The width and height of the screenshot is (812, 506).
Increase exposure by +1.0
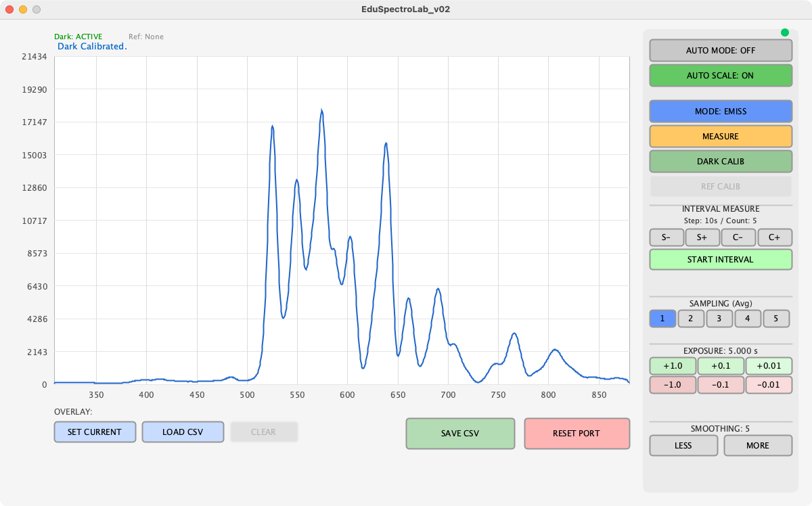point(672,366)
